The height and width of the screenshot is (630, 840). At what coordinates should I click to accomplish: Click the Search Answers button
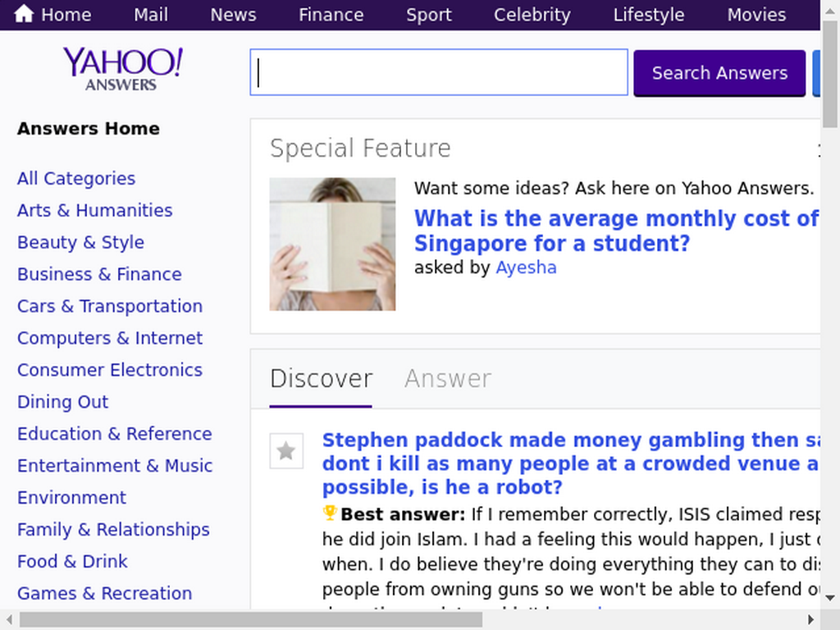point(719,73)
